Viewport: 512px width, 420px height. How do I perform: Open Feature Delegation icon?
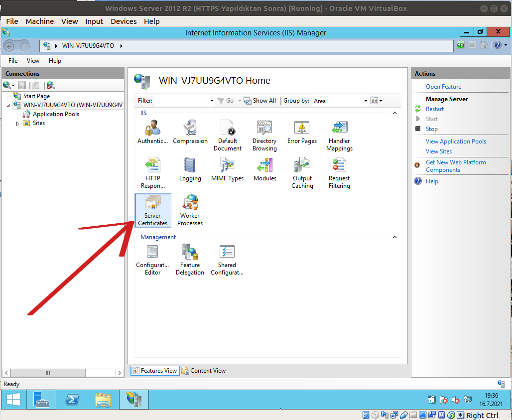190,260
